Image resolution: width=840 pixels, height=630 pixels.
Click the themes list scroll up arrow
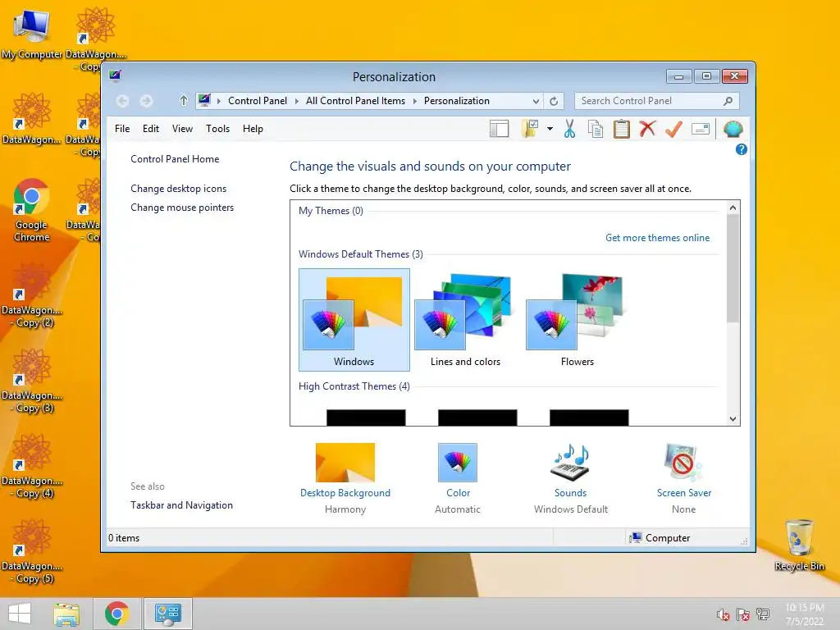tap(733, 208)
